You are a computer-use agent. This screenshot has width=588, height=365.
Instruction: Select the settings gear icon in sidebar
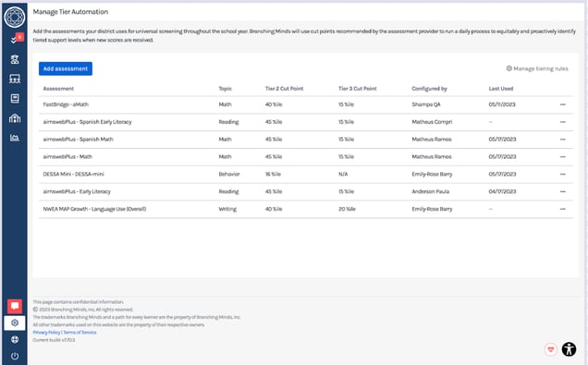[x=15, y=322]
